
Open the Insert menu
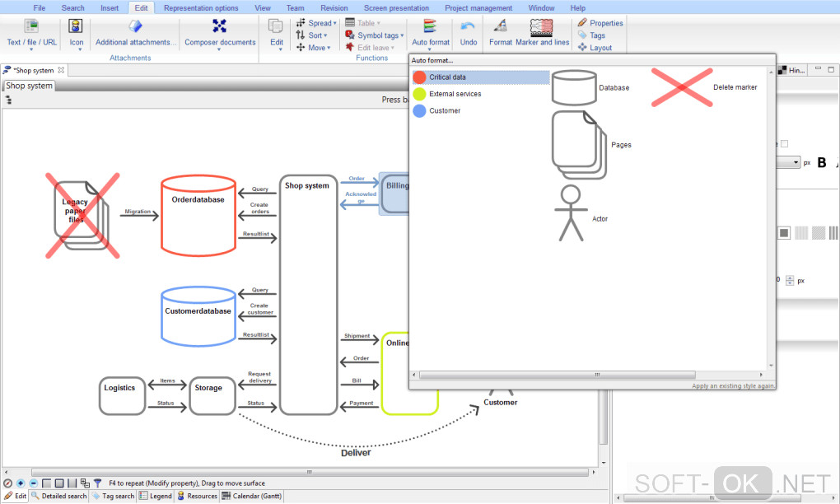point(110,8)
